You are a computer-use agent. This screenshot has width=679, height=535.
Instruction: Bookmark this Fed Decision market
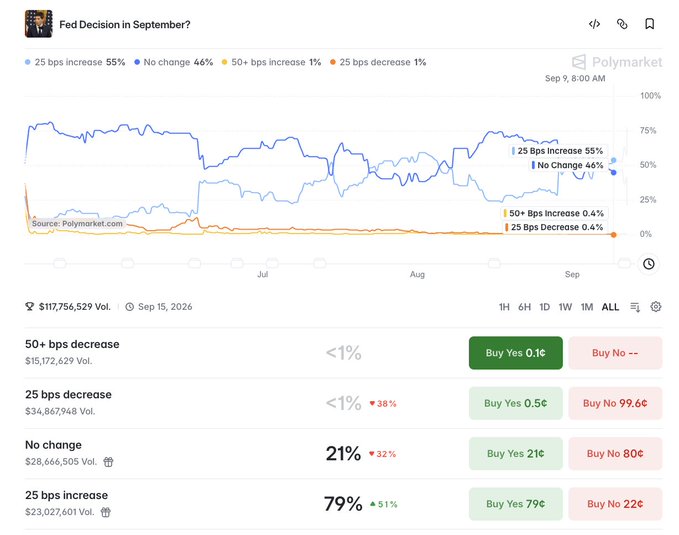click(x=650, y=24)
